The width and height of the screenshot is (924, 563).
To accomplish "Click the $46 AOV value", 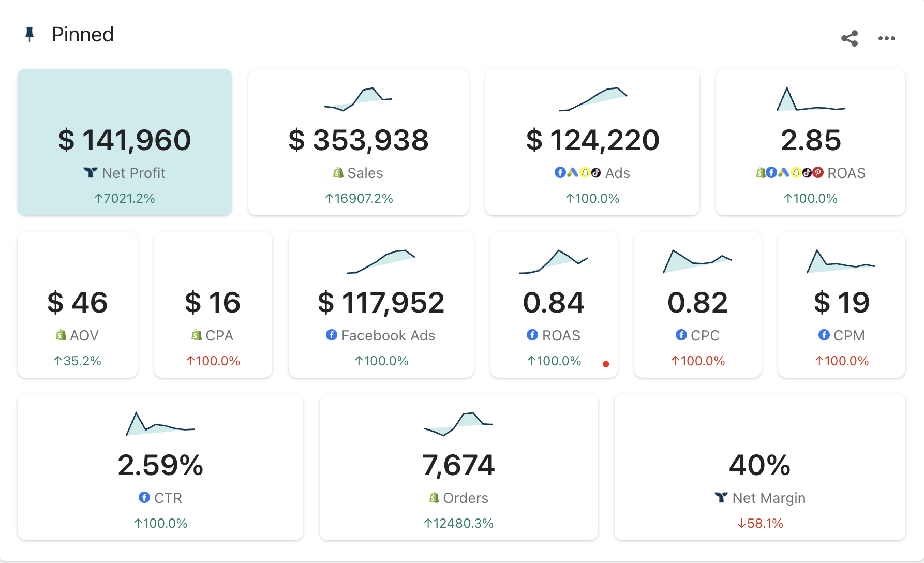I will pyautogui.click(x=78, y=303).
